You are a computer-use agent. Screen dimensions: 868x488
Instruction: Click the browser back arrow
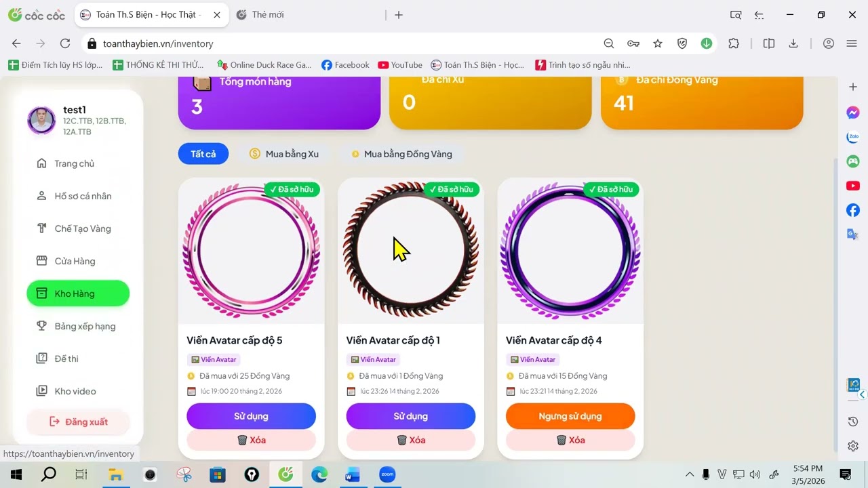click(16, 43)
